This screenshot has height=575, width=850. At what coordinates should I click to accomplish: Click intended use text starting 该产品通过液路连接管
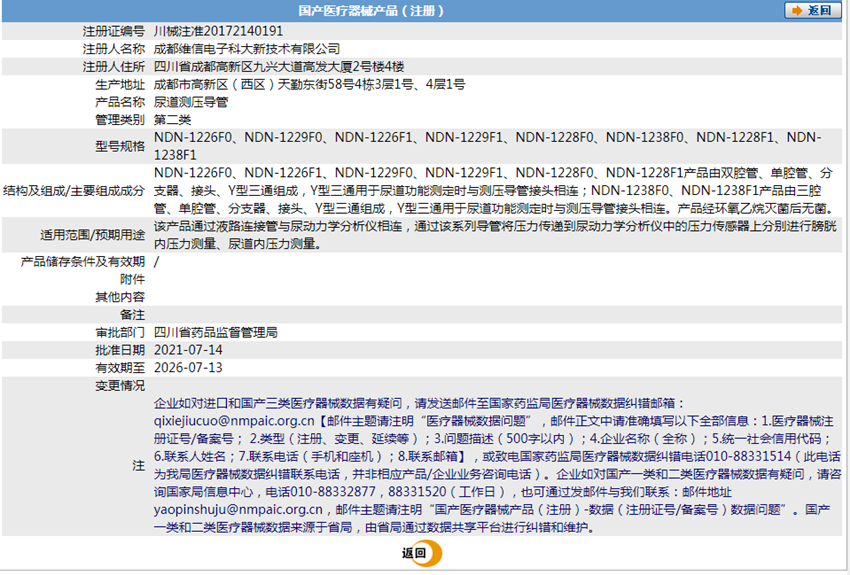(495, 235)
